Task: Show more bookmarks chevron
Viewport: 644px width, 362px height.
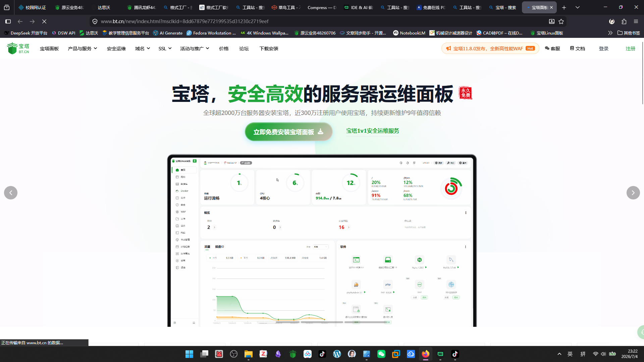Action: coord(610,33)
